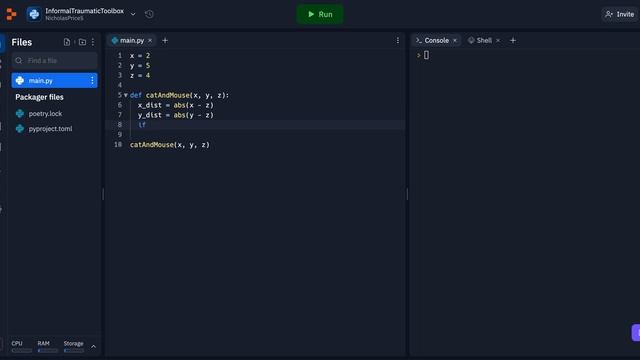Screen dimensions: 640x360
Task: Click line 1 code x = 2
Action: tap(140, 56)
